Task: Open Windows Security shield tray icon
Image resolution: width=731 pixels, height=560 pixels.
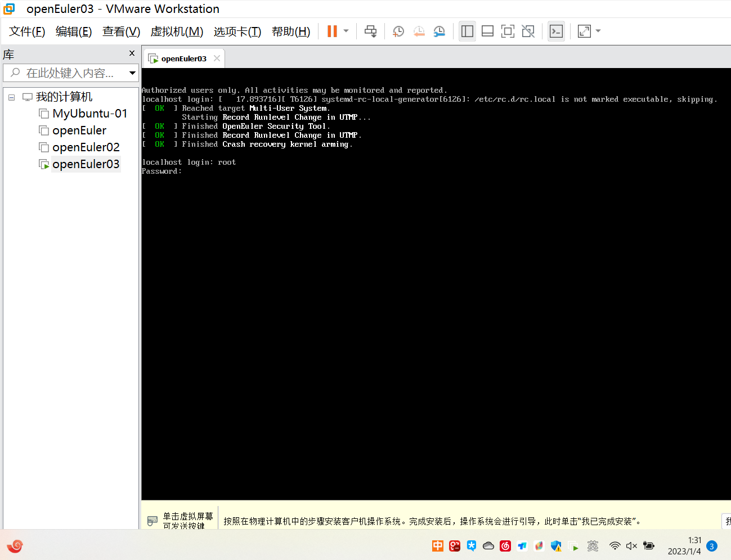Action: 556,545
